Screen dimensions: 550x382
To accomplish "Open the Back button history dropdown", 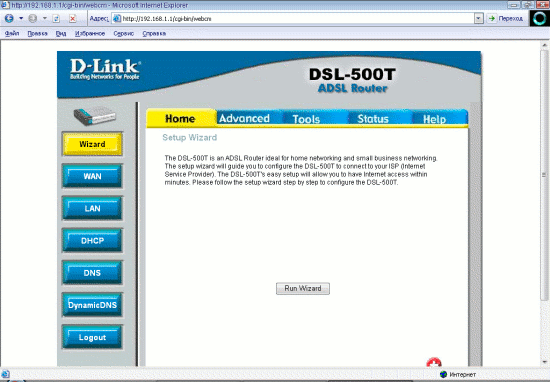I will 21,18.
